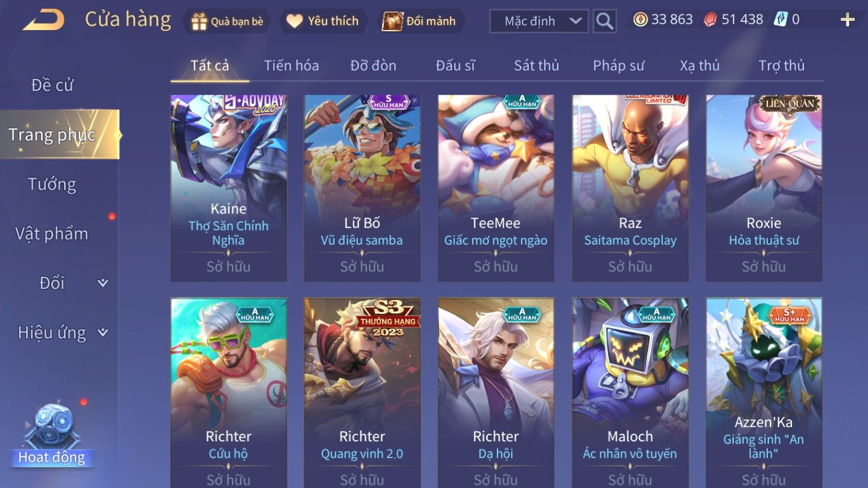Click the plus icon to add currency
This screenshot has width=868, height=488.
tap(847, 20)
